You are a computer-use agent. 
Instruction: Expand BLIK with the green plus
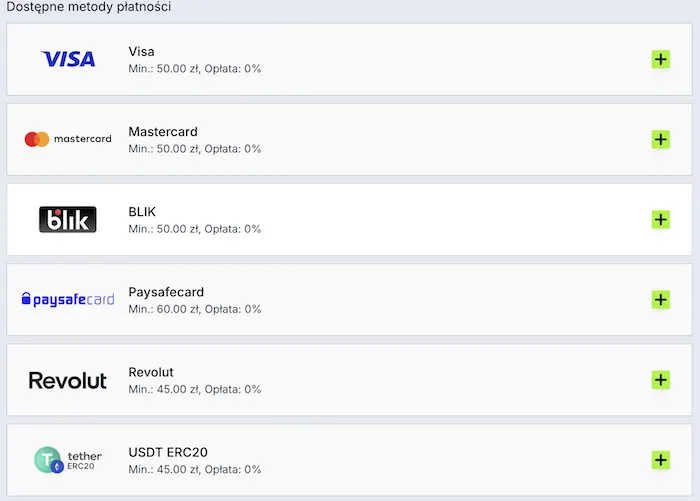660,219
